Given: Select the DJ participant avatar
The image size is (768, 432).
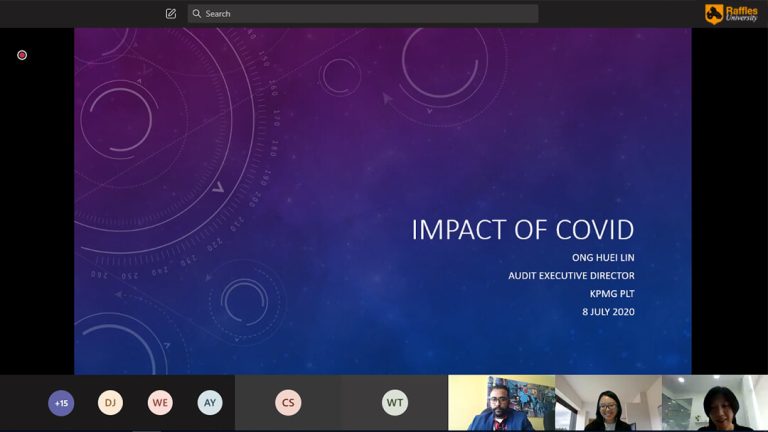Looking at the screenshot, I should tap(110, 403).
